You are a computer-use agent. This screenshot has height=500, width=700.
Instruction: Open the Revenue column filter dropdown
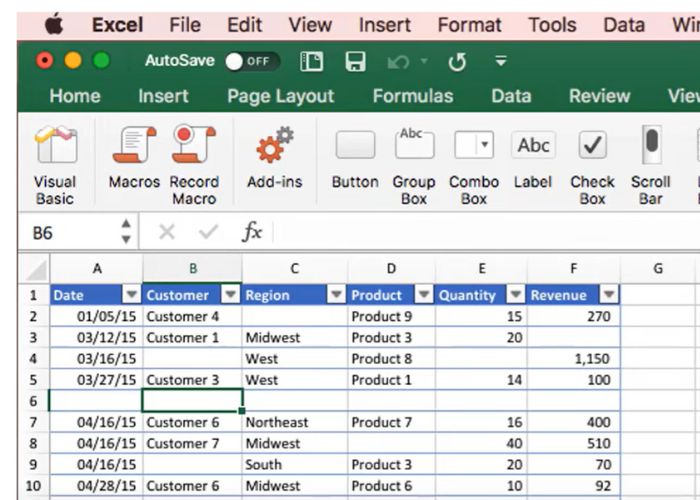tap(609, 295)
